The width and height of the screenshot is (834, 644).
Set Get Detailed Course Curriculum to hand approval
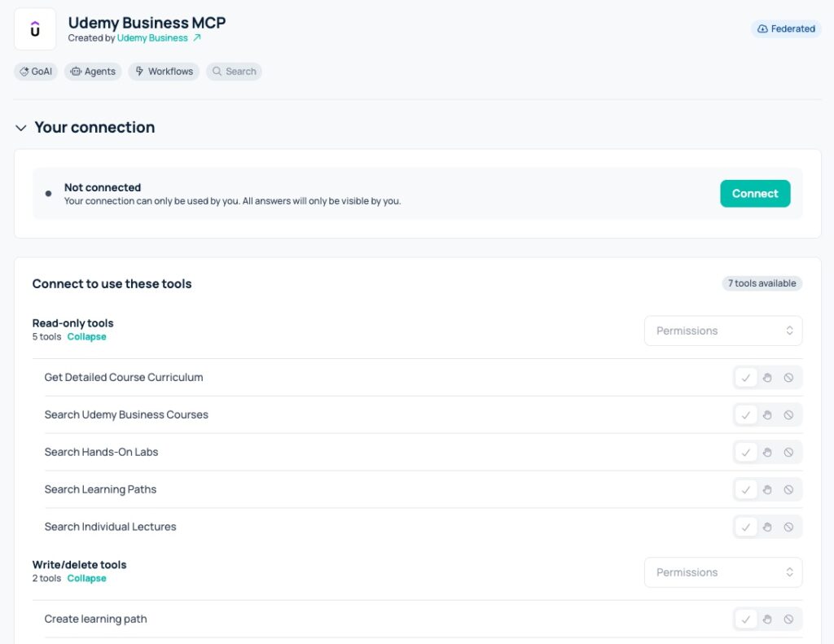coord(767,378)
